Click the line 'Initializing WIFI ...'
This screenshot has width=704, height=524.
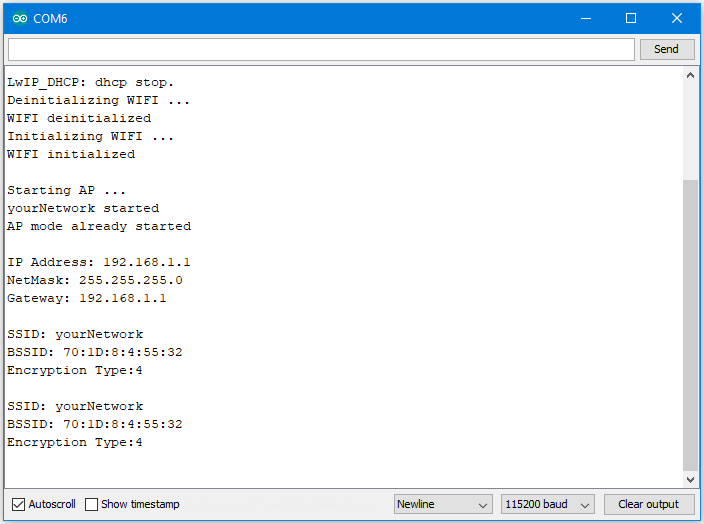pos(90,136)
